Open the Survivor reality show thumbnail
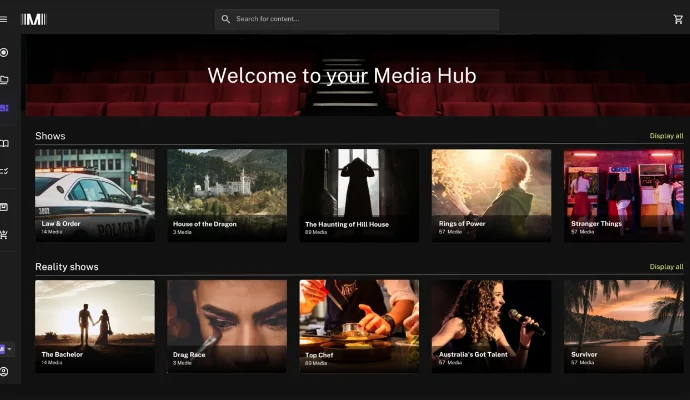Image resolution: width=690 pixels, height=400 pixels. point(623,326)
